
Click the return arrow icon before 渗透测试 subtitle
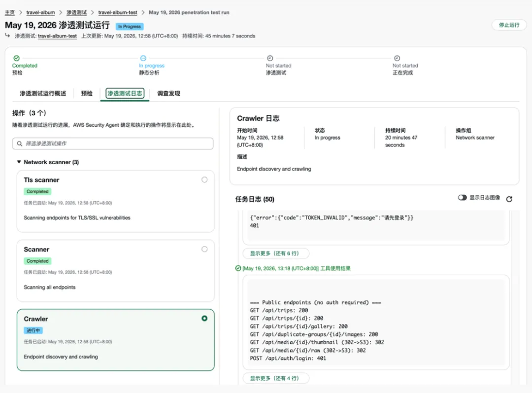(x=7, y=36)
